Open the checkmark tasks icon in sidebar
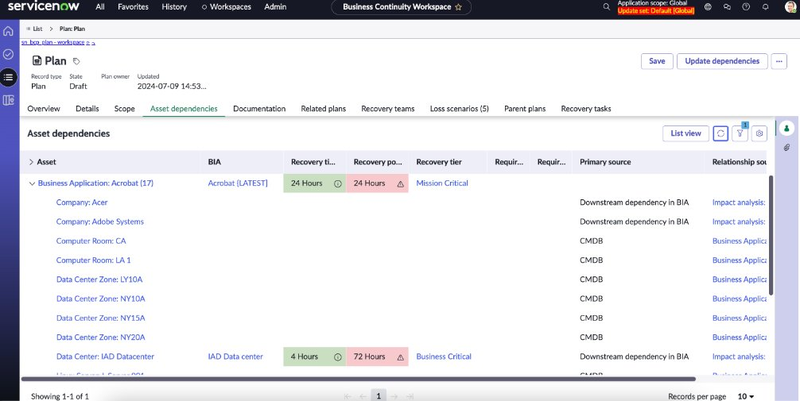This screenshot has height=401, width=800. tap(8, 54)
